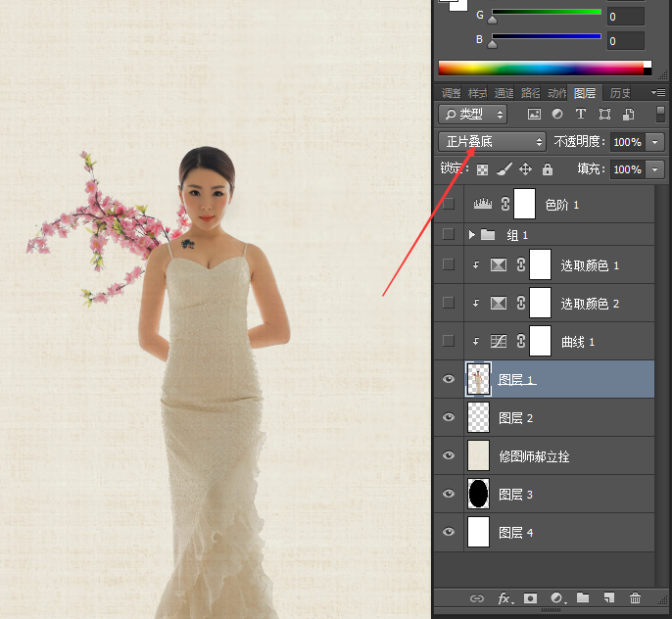Expand the 组 1 layer group

(x=471, y=235)
